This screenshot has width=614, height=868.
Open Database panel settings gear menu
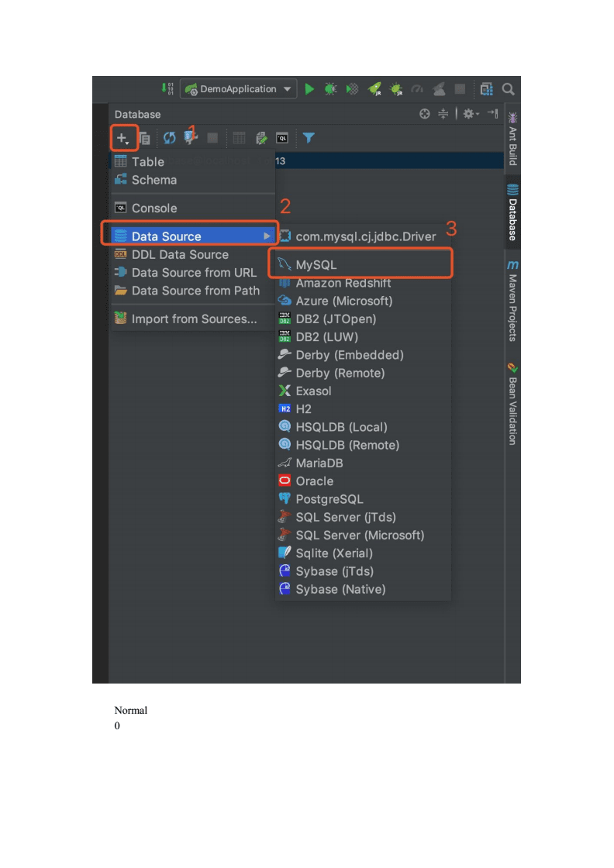471,114
